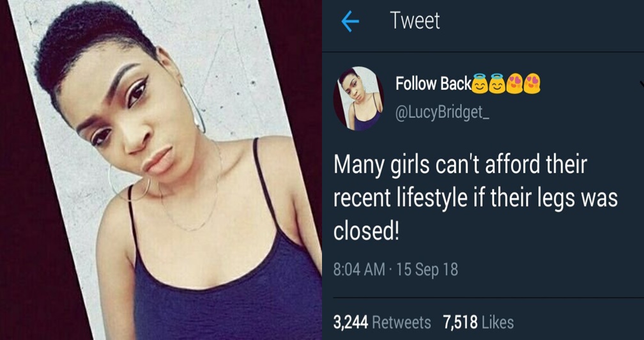Click the "Tweet" header title

click(x=415, y=20)
